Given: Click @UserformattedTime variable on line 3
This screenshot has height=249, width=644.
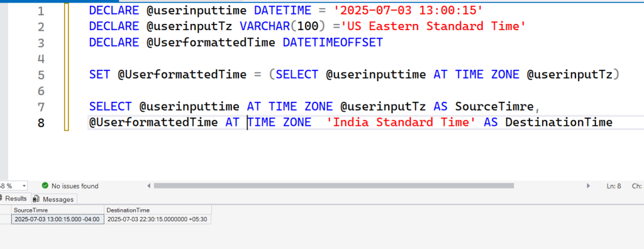Looking at the screenshot, I should point(211,43).
